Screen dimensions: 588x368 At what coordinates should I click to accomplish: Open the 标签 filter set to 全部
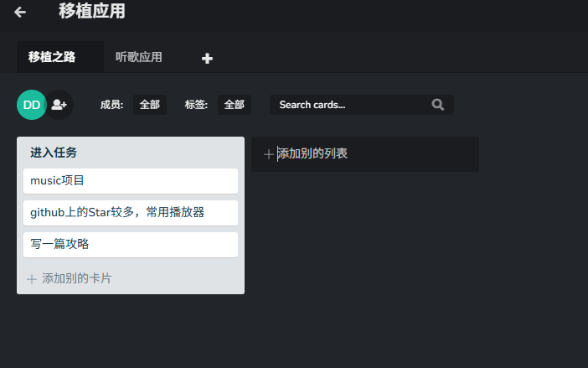[235, 105]
